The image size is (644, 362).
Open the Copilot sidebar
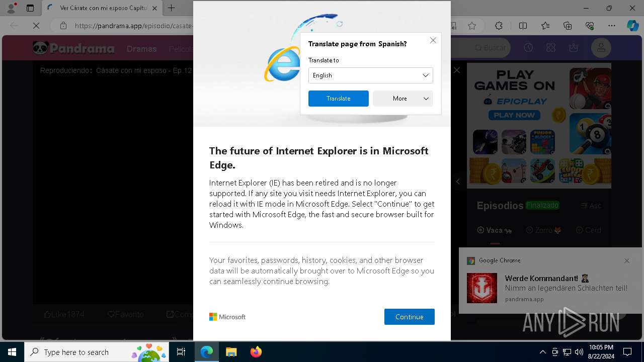click(x=632, y=26)
